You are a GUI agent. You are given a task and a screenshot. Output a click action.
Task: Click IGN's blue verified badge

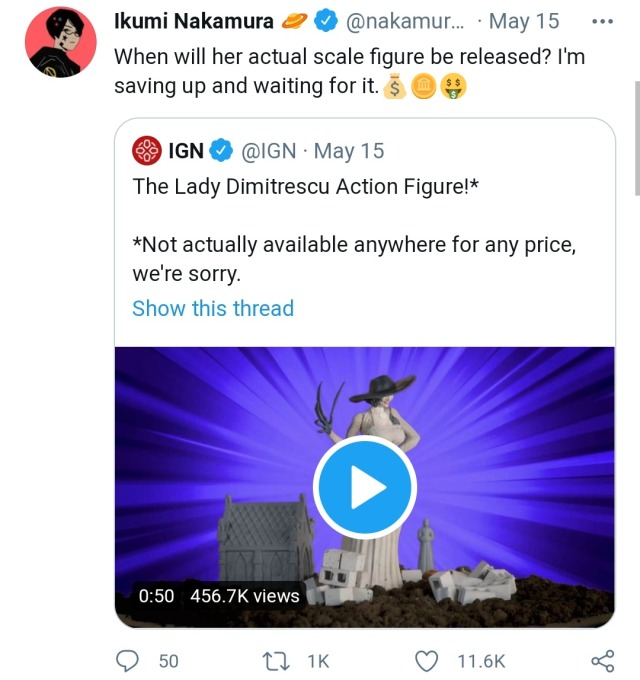tap(221, 151)
